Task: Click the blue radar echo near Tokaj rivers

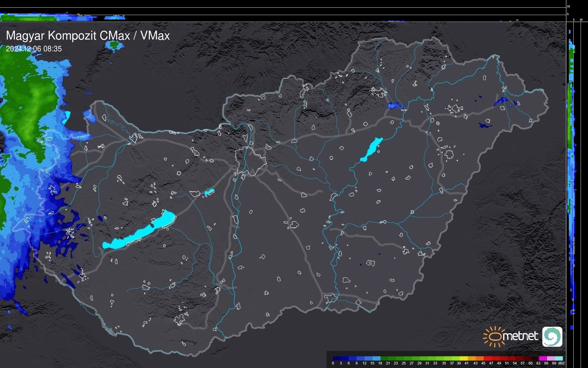Action: coord(395,106)
